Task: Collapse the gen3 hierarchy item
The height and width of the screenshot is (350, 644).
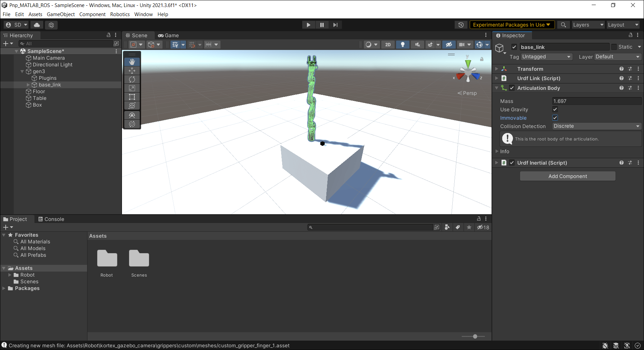Action: (x=22, y=71)
